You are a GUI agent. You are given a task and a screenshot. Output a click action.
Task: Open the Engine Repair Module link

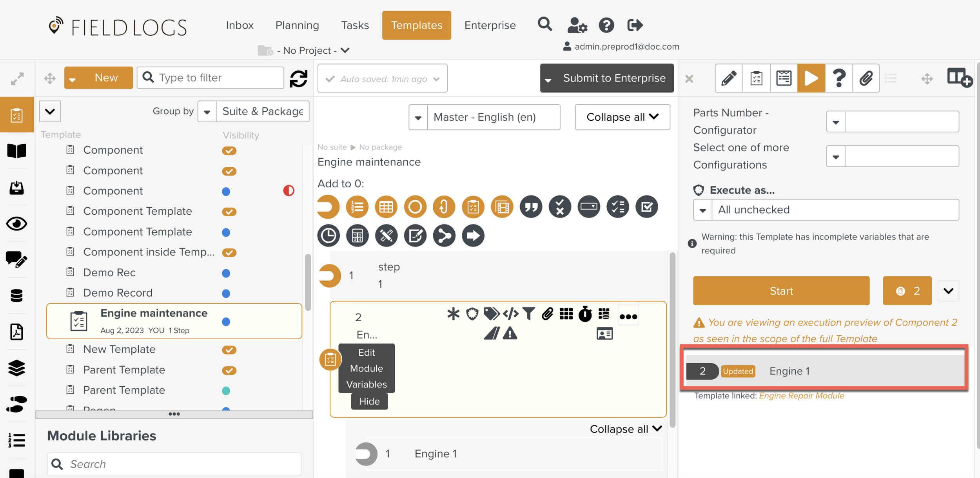tap(801, 395)
